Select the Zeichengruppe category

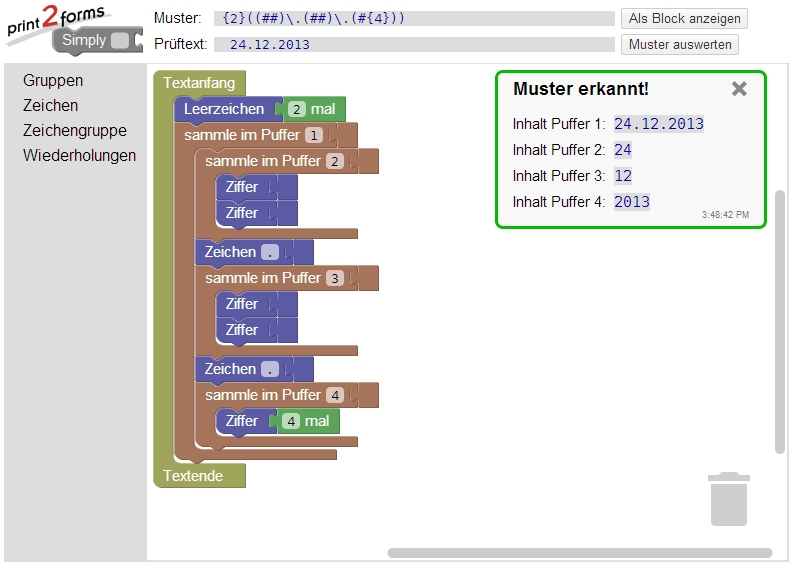(x=75, y=131)
